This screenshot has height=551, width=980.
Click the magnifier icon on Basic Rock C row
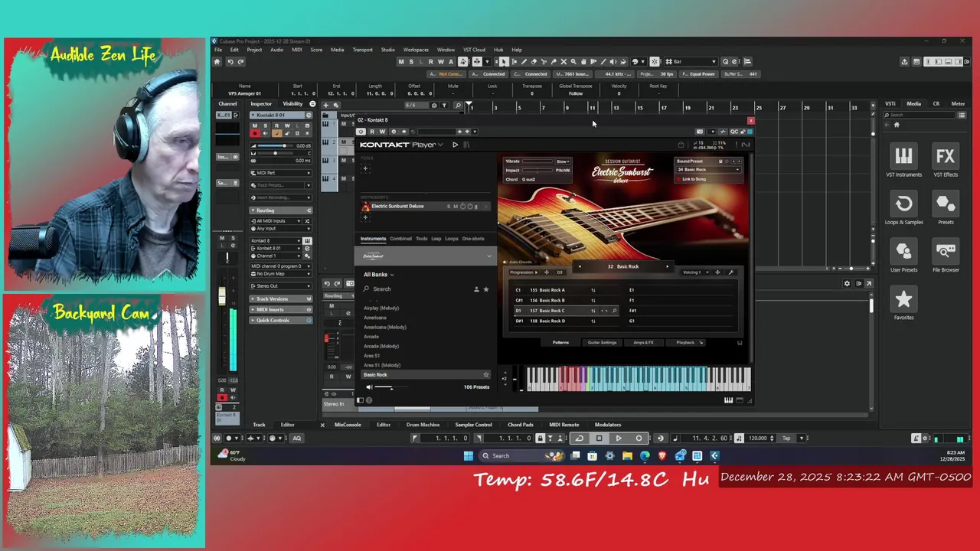614,311
